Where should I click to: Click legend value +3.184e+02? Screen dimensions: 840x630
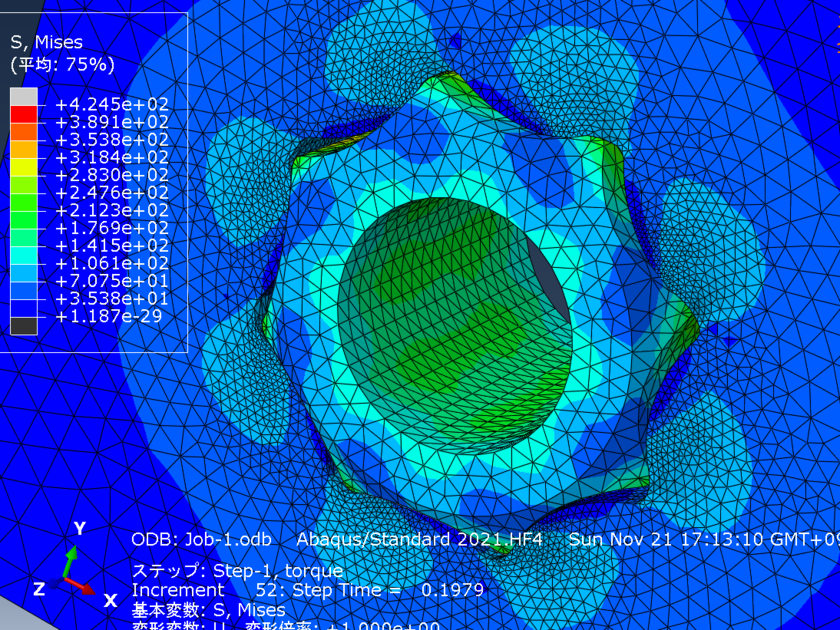(x=112, y=157)
